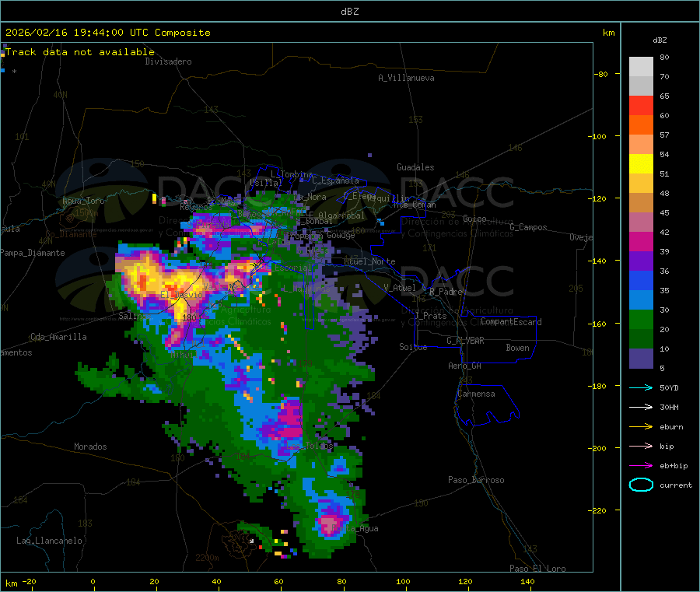The height and width of the screenshot is (592, 700).
Task: Select the magenta swatch in the dBZ scale
Action: 641,241
